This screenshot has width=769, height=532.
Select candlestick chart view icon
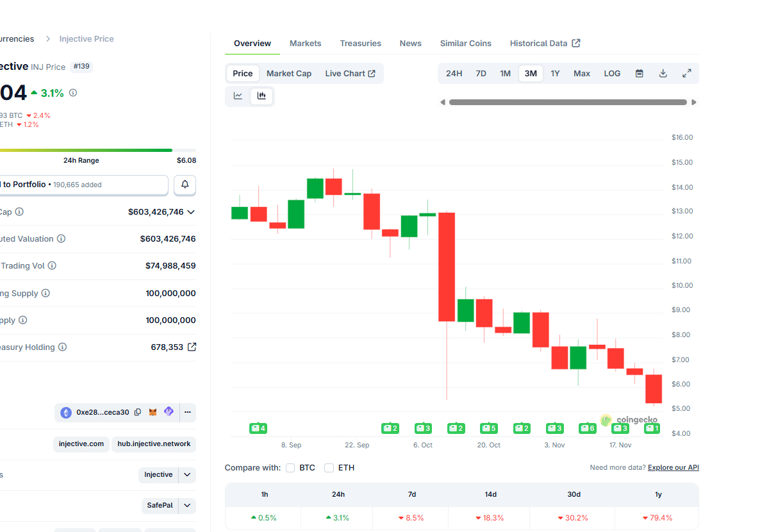click(261, 96)
